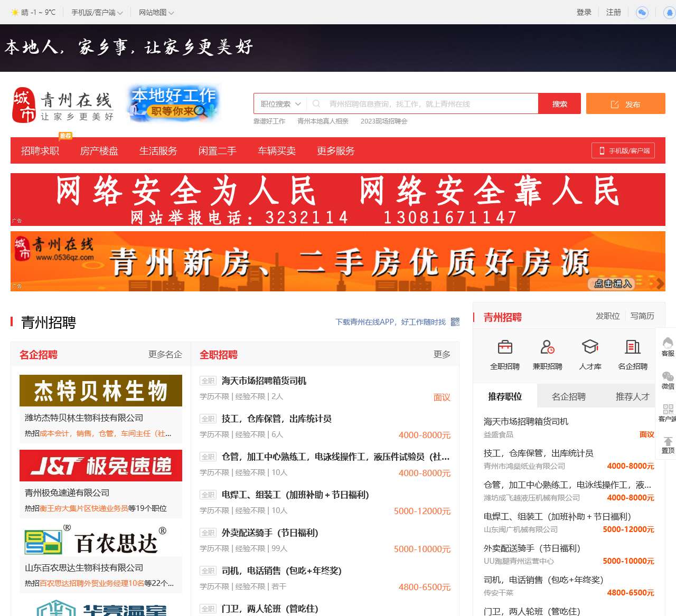Open the 职位搜索 search type dropdown

(280, 104)
